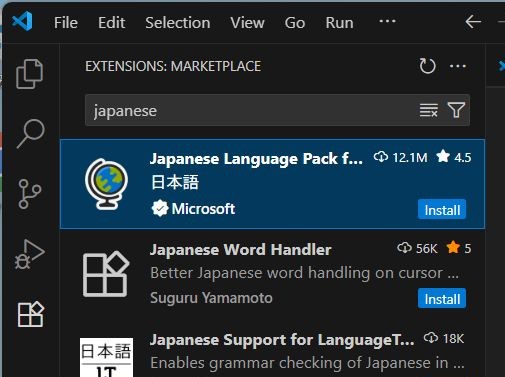Click the 56K download count
505x377 pixels.
[x=417, y=248]
